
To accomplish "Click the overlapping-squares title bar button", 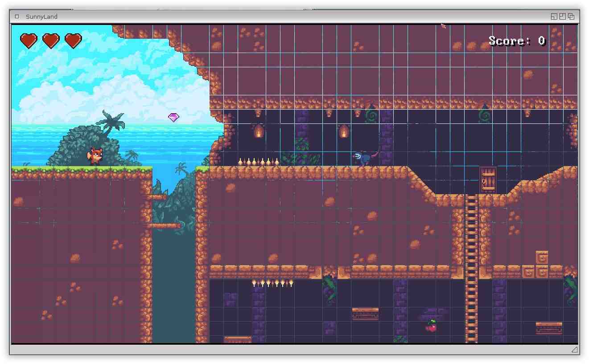I will pyautogui.click(x=571, y=16).
